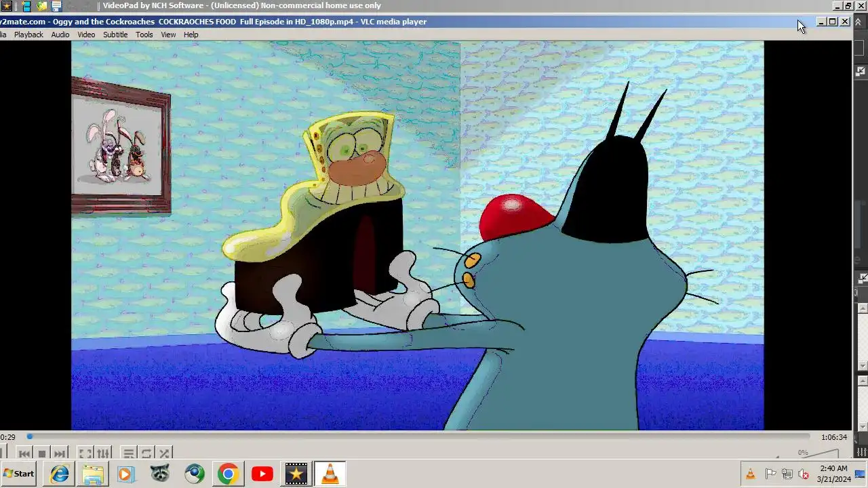Launch Google Chrome from taskbar

tap(228, 474)
